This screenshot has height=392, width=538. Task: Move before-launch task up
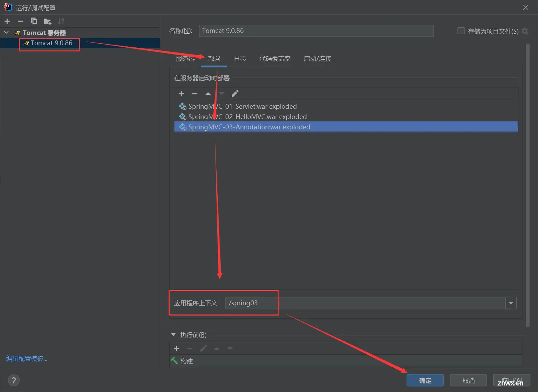point(217,348)
